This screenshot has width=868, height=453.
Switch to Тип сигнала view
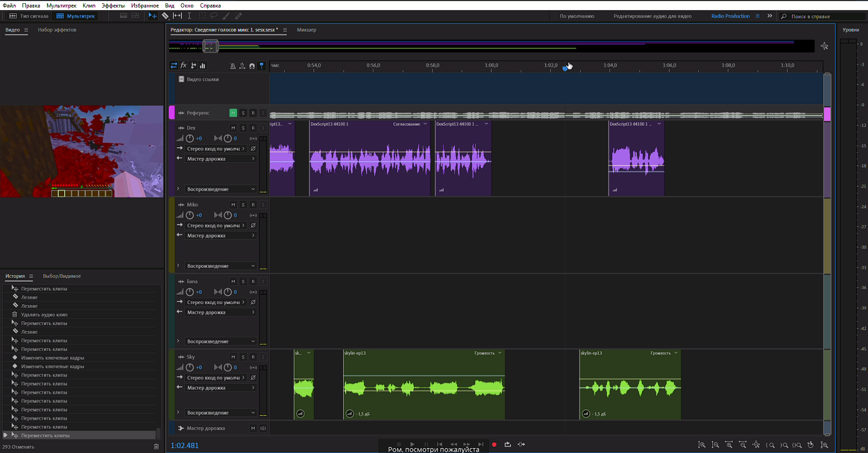pyautogui.click(x=29, y=16)
